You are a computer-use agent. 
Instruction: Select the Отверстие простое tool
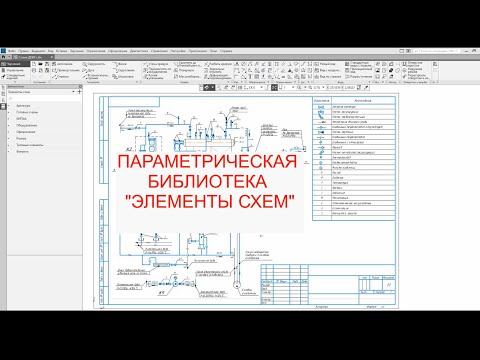413,64
